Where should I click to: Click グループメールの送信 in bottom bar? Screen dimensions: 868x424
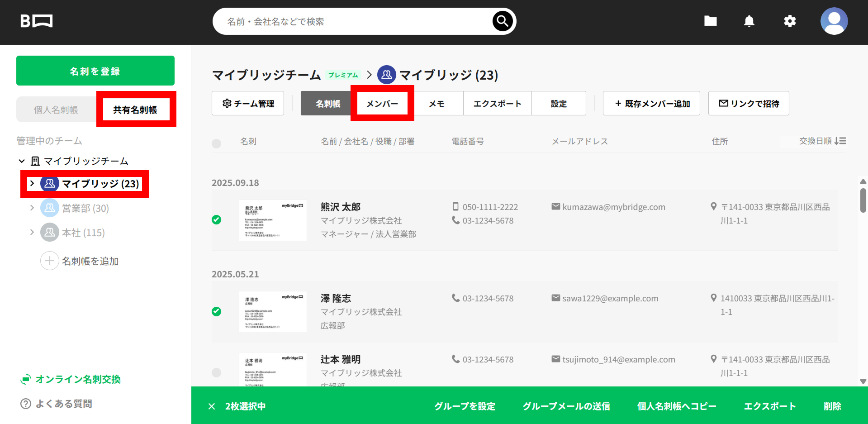(566, 406)
